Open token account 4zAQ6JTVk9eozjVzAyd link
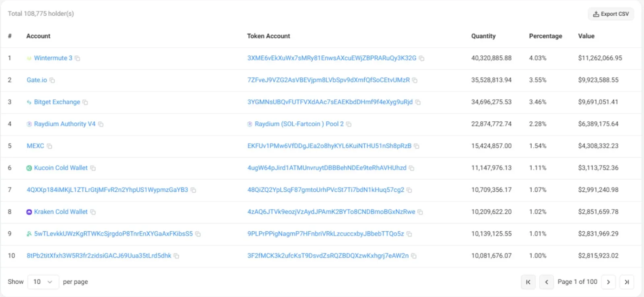The image size is (644, 297). [331, 211]
